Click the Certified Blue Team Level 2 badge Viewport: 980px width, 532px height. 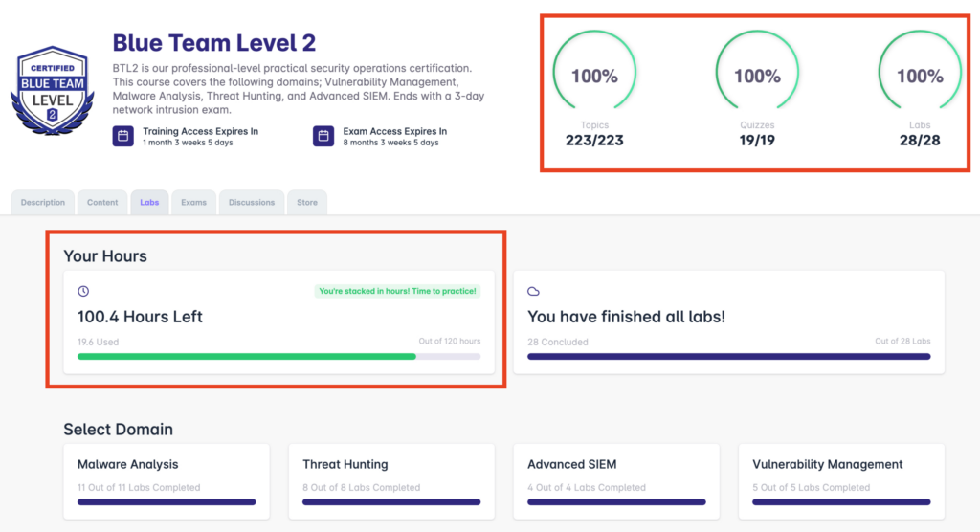[x=53, y=91]
